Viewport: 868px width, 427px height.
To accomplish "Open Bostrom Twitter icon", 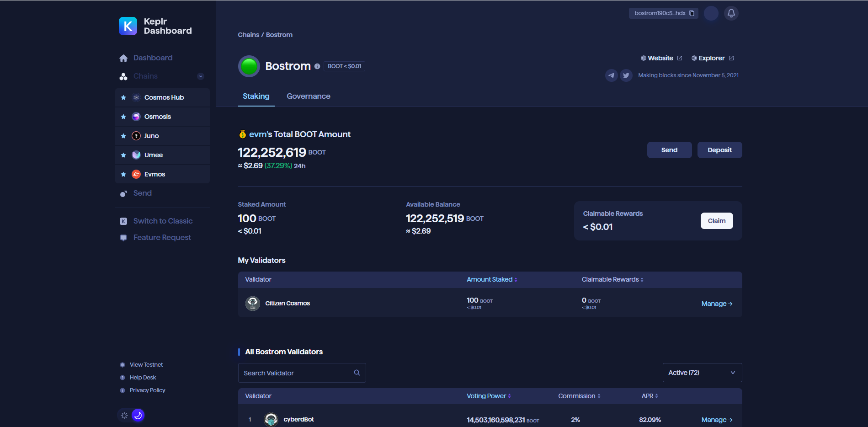I will coord(626,75).
